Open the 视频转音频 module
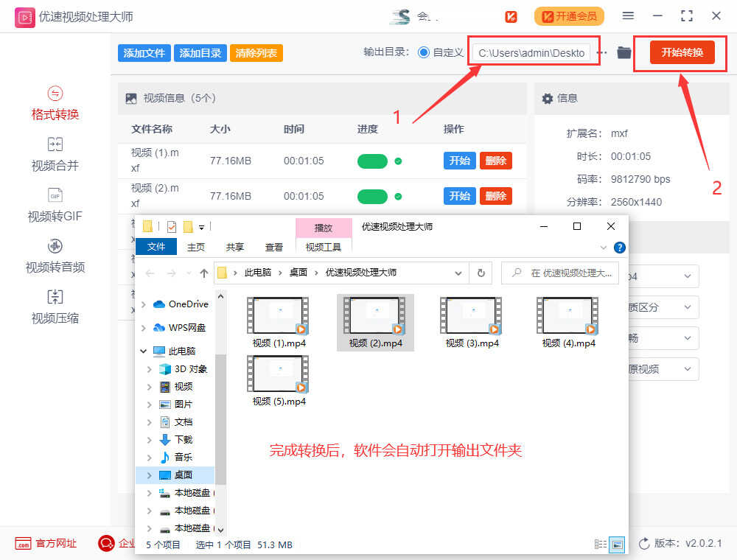The width and height of the screenshot is (737, 560). (x=55, y=256)
